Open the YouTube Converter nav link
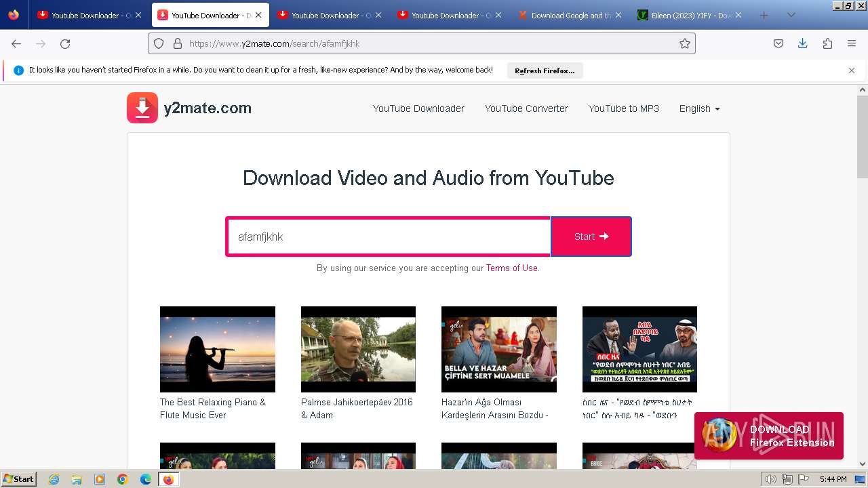 526,108
